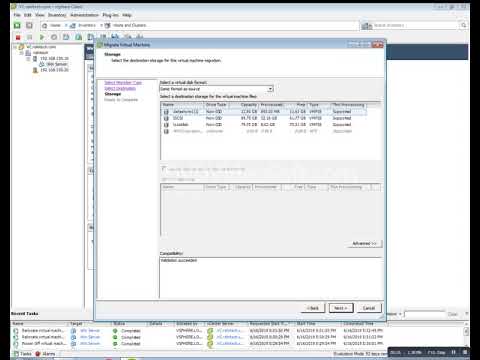Expand the Home dropdown arrow in navigation bar

(x=66, y=26)
